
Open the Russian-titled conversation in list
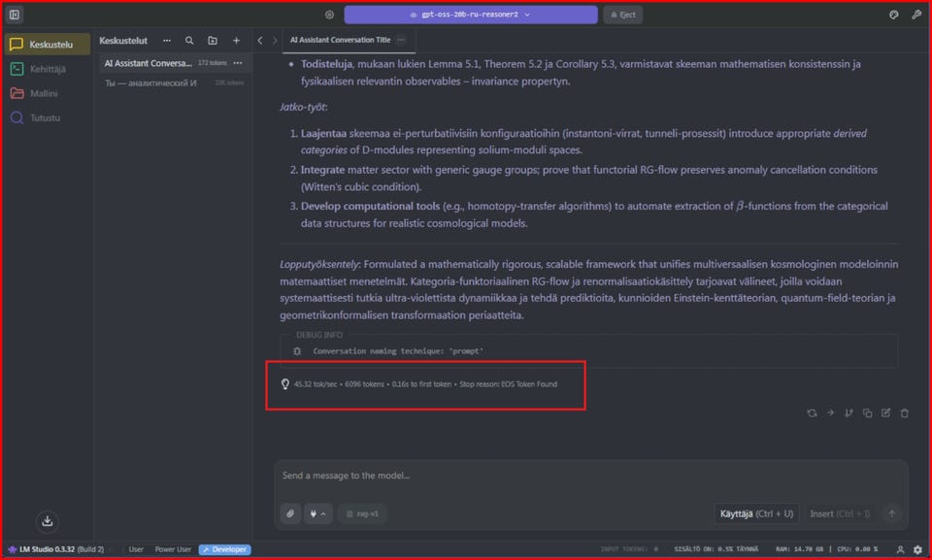point(174,82)
